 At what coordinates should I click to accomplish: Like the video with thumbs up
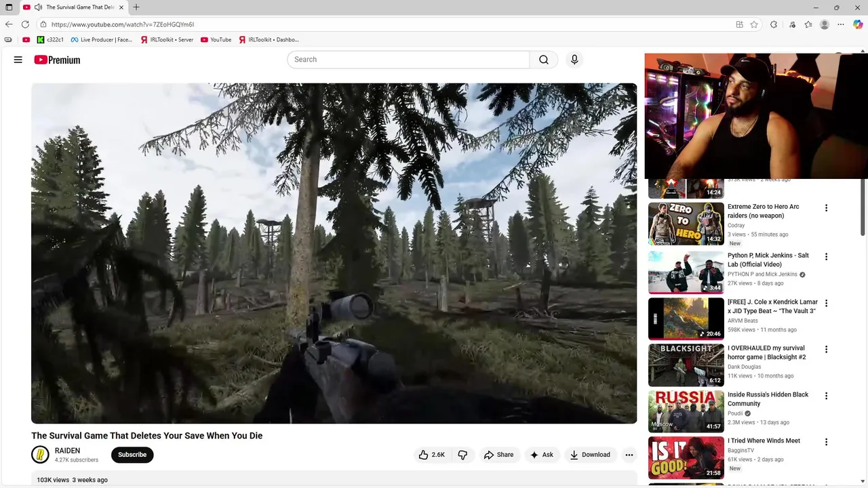click(x=432, y=455)
